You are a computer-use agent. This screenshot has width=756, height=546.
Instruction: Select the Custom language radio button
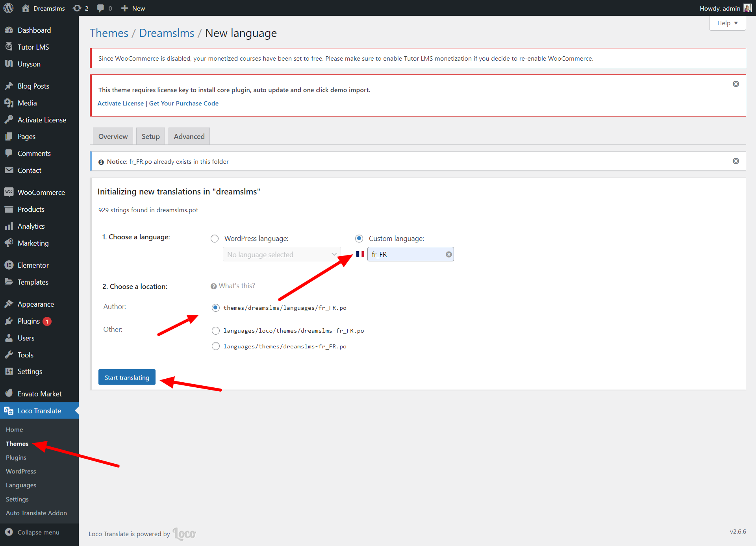click(x=359, y=239)
